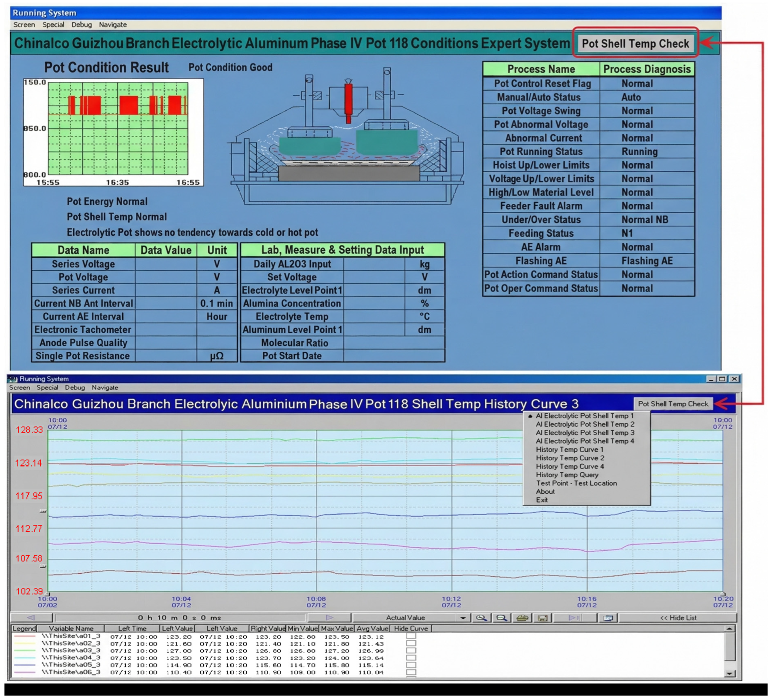Click the time span field 0 h 10 m
772x700 pixels.
point(180,618)
